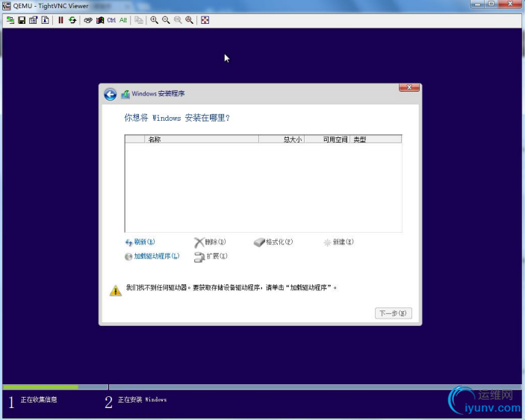Close the Windows 安装程序 dialog
Image resolution: width=525 pixels, height=420 pixels.
pos(409,87)
